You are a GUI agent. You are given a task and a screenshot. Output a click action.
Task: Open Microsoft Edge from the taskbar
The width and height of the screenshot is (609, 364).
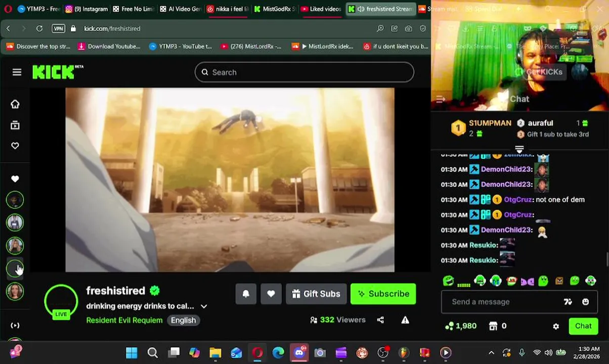(x=278, y=353)
